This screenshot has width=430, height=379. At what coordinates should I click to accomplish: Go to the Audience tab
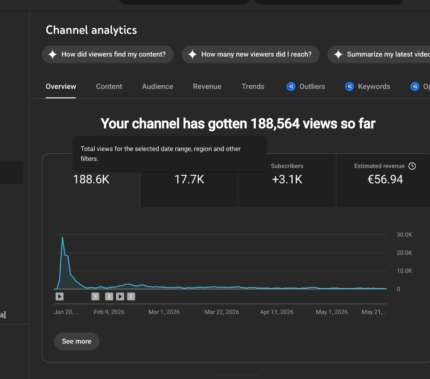157,87
